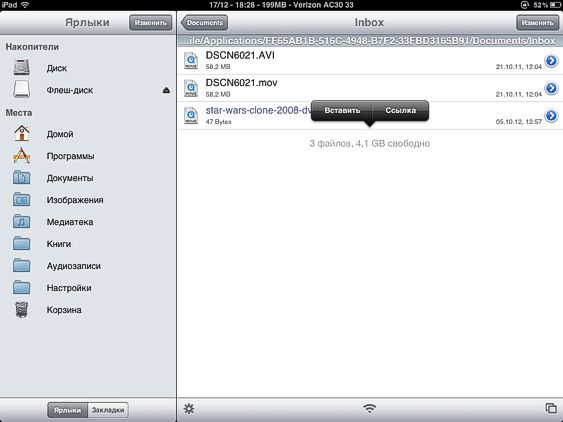
Task: Open the settings gear in the bottom toolbar
Action: (x=189, y=409)
